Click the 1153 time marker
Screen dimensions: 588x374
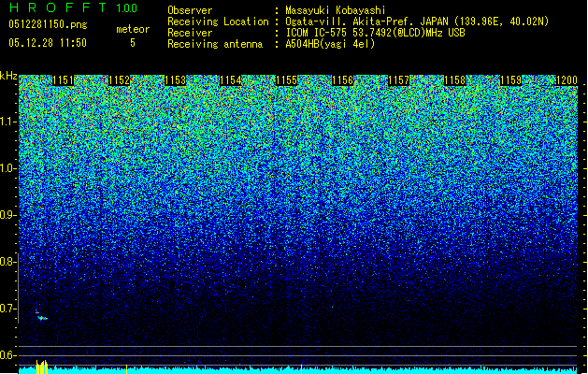(x=175, y=80)
